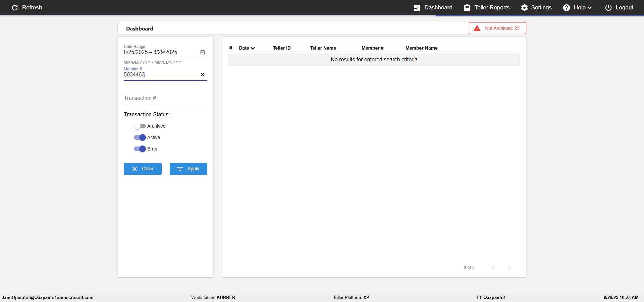Click the Teller ID column header
644x302 pixels.
coord(282,48)
